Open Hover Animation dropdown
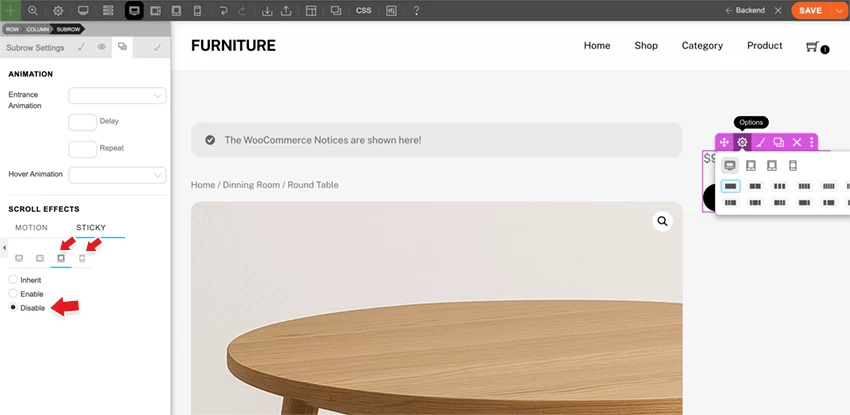Screen dimensions: 850x415 click(117, 175)
